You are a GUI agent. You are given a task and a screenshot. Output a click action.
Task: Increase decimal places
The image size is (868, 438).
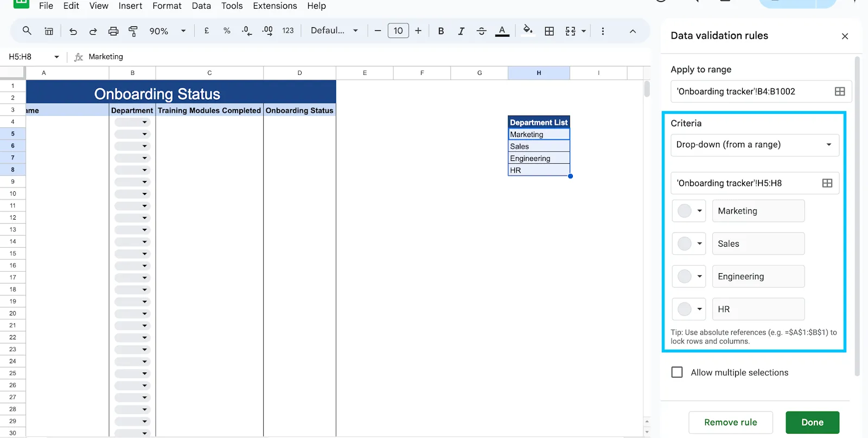tap(267, 31)
